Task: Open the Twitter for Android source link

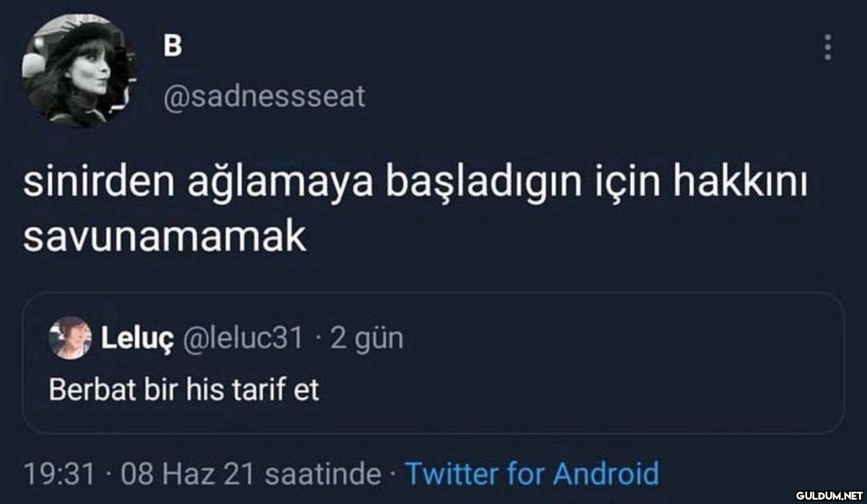Action: point(532,474)
